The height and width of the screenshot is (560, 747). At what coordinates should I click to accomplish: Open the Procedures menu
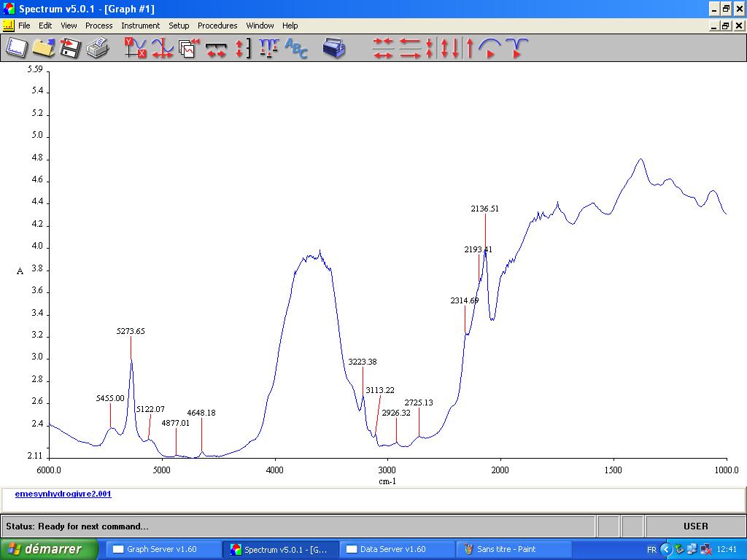[217, 26]
